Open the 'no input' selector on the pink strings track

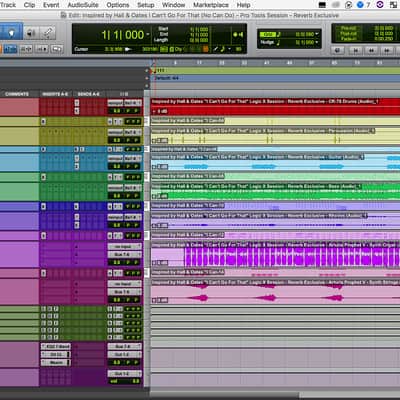click(x=124, y=284)
